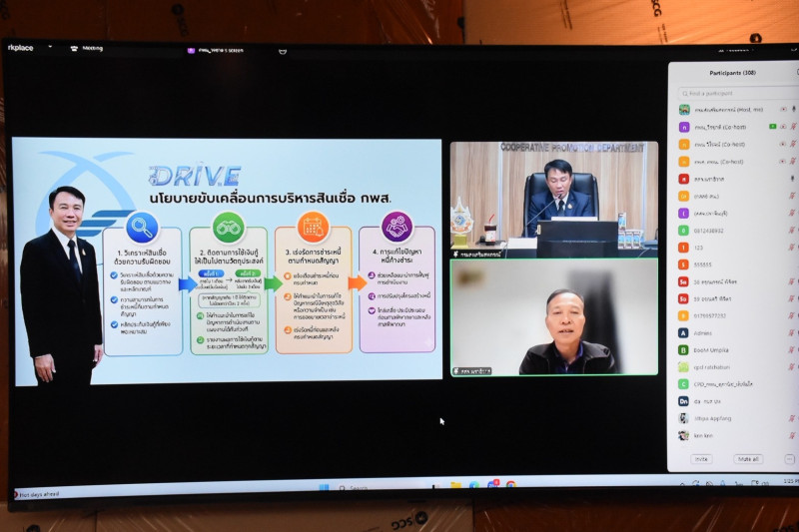This screenshot has height=532, width=799.
Task: Click the Invite button in Participants panel
Action: point(702,459)
